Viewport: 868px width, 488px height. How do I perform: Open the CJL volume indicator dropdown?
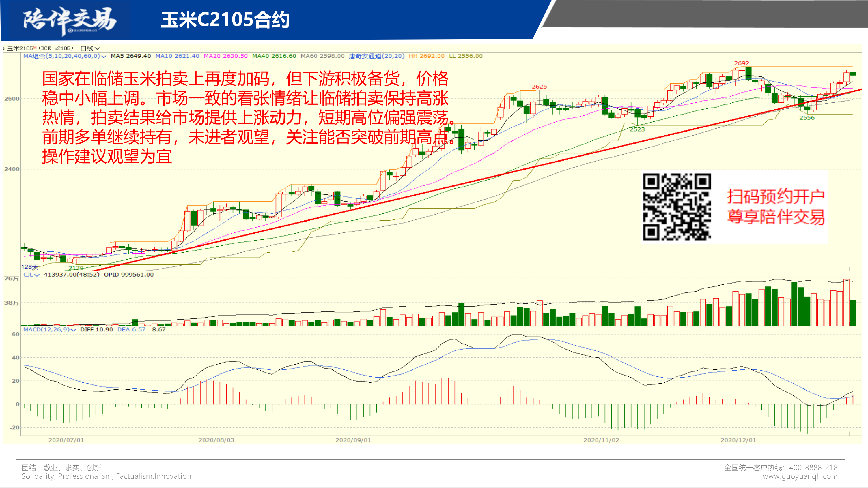37,275
